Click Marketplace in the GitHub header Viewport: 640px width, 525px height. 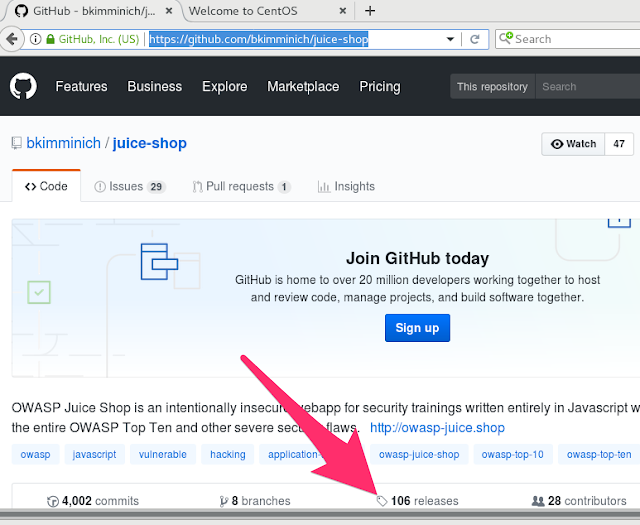pos(303,87)
